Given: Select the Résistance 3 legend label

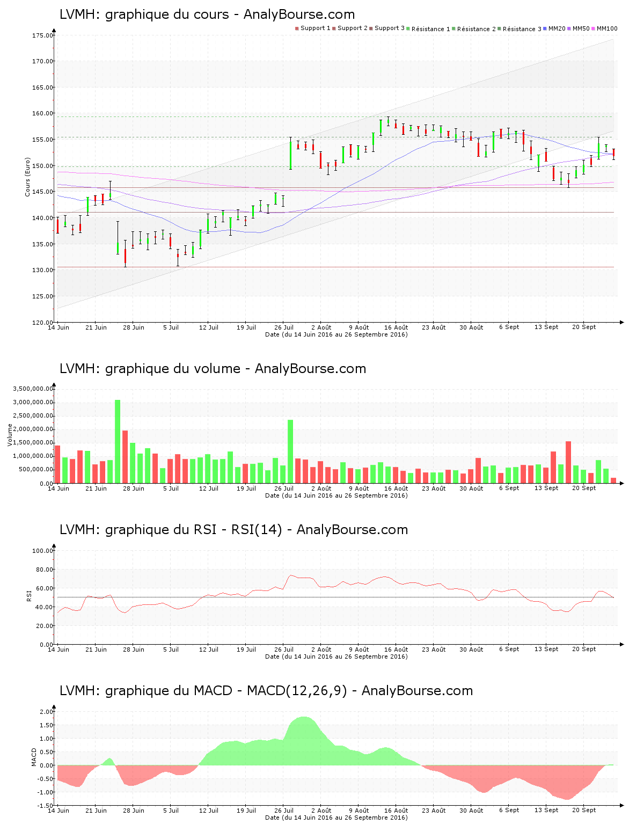Looking at the screenshot, I should pos(522,29).
